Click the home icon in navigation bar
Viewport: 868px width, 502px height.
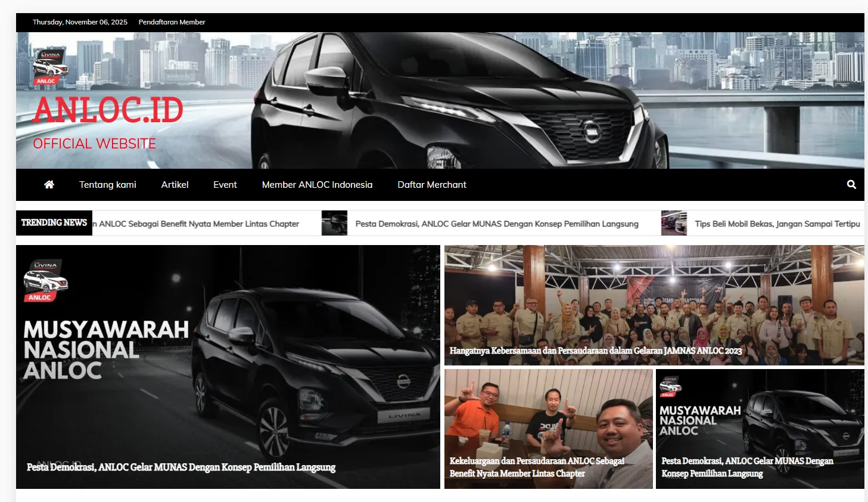point(49,185)
